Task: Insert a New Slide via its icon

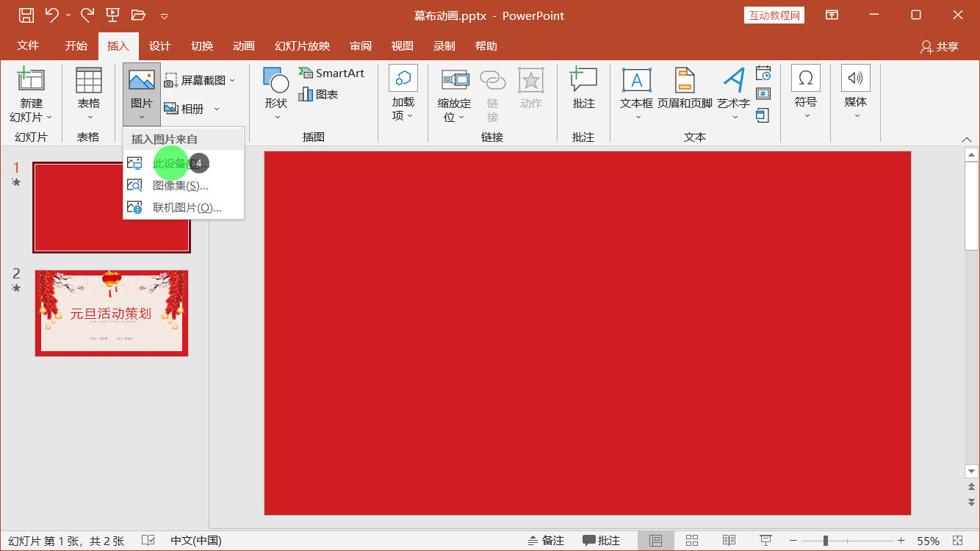Action: [31, 79]
